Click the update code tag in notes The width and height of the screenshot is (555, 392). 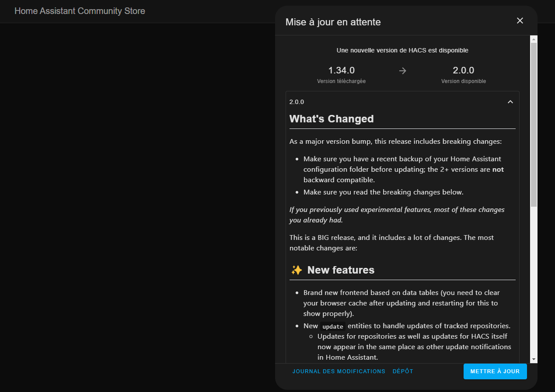coord(333,326)
